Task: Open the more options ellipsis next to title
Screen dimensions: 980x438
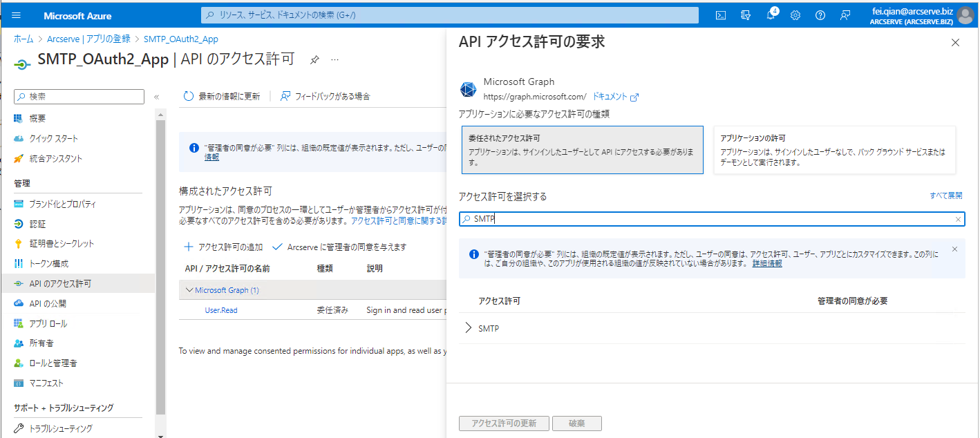Action: pos(335,60)
